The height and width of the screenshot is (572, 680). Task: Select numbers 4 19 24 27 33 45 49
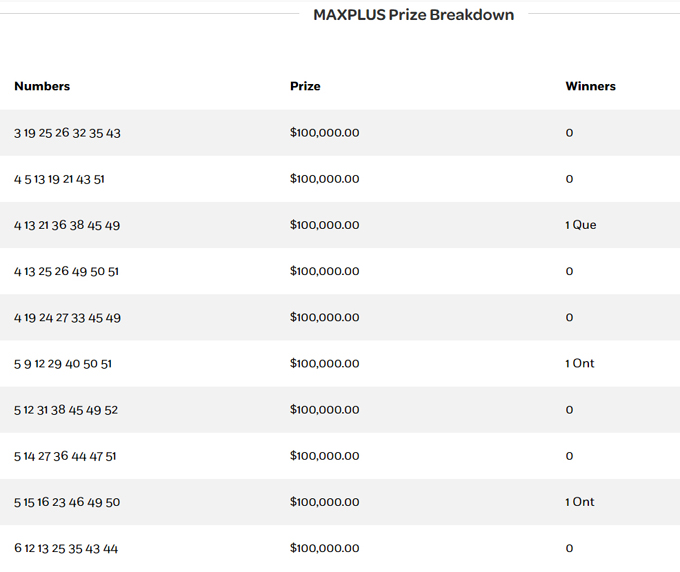pyautogui.click(x=67, y=318)
